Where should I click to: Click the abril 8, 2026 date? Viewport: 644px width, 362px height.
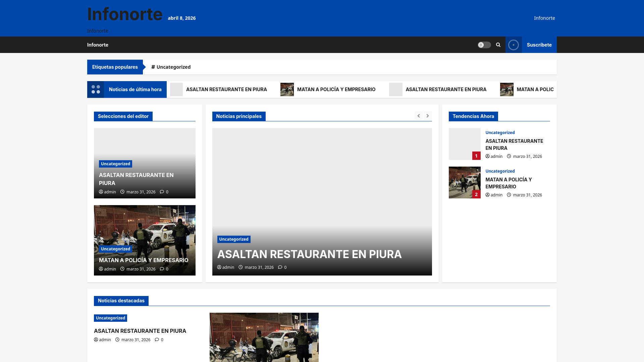coord(182,18)
